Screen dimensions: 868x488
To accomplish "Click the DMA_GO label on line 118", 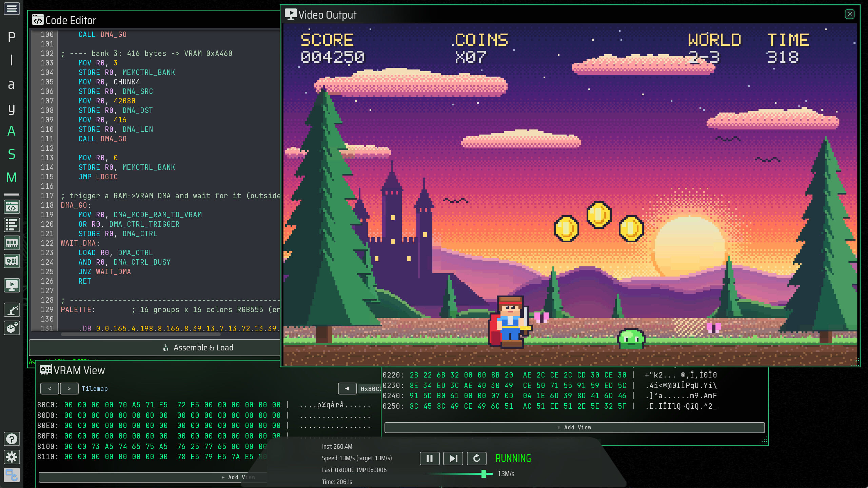I will [74, 205].
